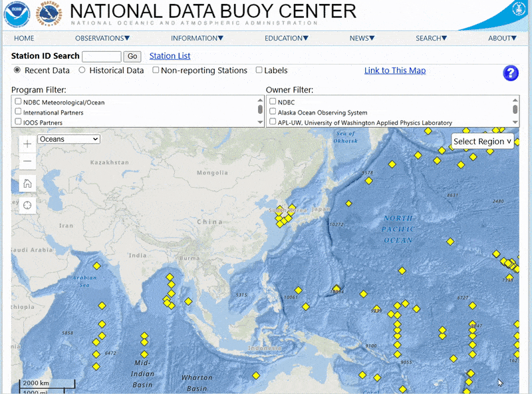The image size is (532, 394).
Task: Click the find my location crosshair icon
Action: click(x=27, y=205)
